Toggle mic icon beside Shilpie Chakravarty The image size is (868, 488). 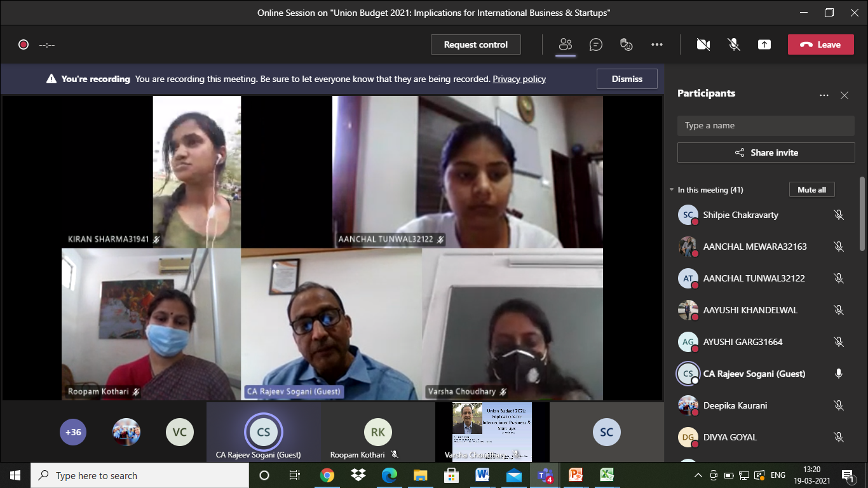(839, 215)
